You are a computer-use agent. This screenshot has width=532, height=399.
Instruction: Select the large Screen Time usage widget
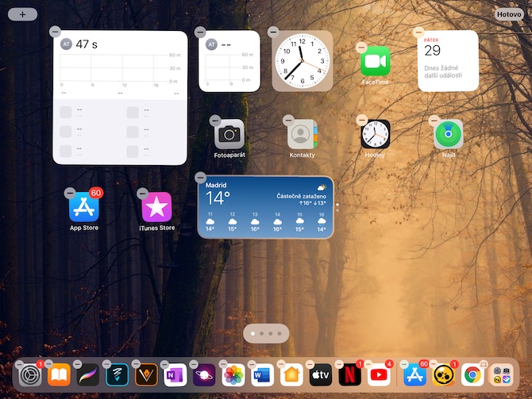[x=120, y=98]
